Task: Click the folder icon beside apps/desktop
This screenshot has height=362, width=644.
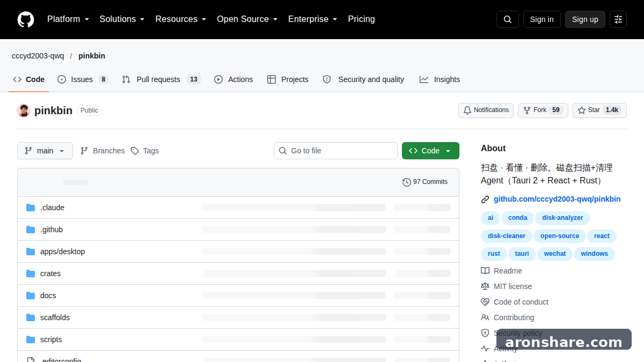Action: [31, 252]
